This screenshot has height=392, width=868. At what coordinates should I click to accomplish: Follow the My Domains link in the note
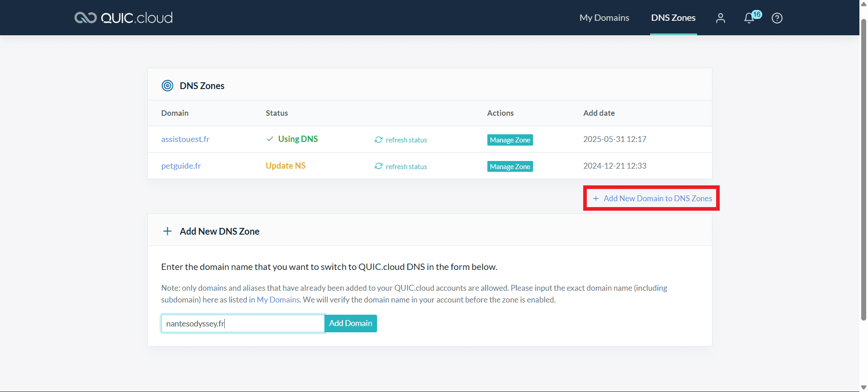pos(278,300)
